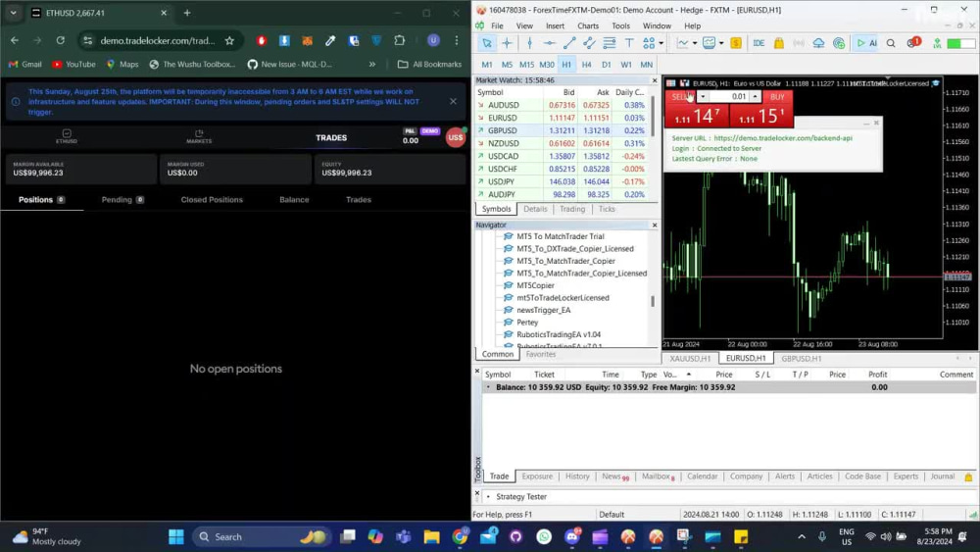Switch chart timeframe to MN
The image size is (980, 552).
point(646,65)
